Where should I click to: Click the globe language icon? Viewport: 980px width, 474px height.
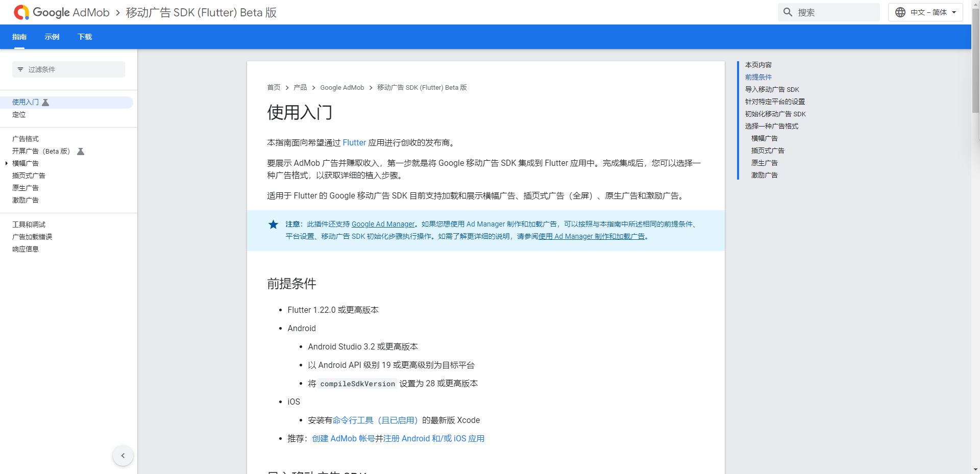point(900,12)
